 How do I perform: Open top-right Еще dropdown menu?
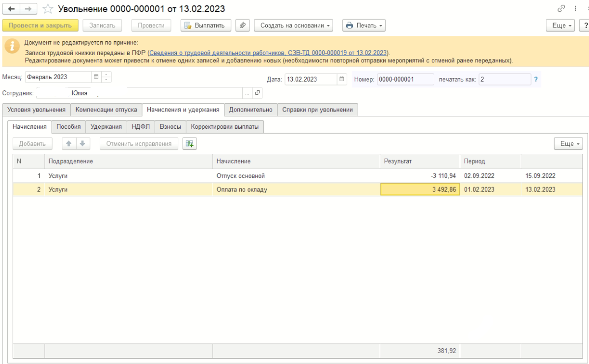coord(563,25)
